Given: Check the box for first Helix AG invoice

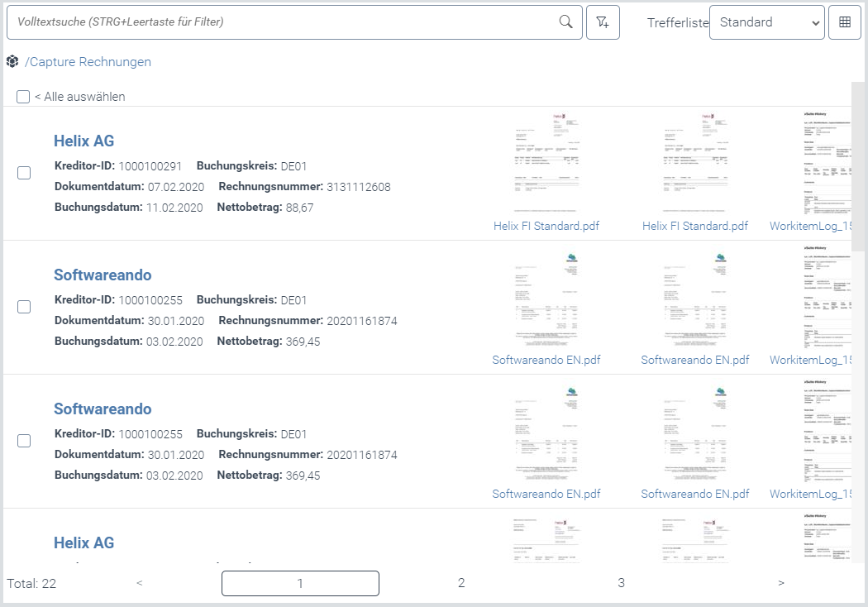Looking at the screenshot, I should (x=24, y=173).
